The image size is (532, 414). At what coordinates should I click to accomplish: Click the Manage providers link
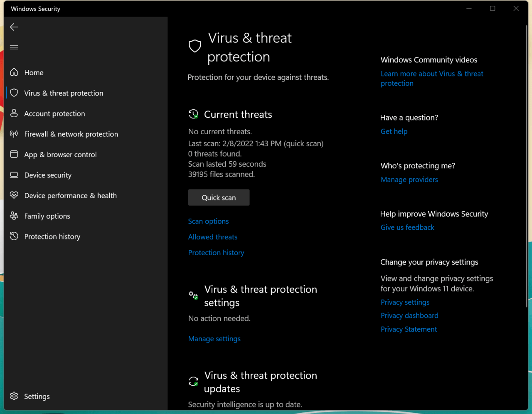click(x=409, y=180)
